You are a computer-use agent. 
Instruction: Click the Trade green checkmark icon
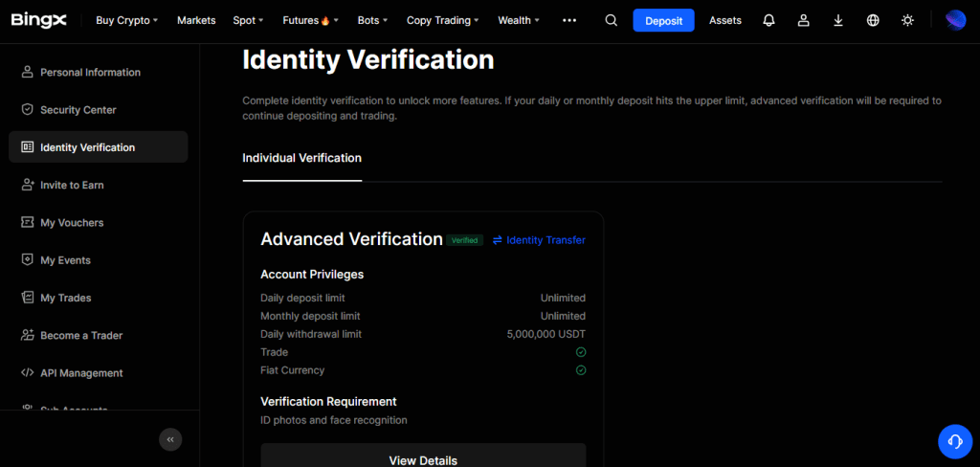click(x=581, y=352)
